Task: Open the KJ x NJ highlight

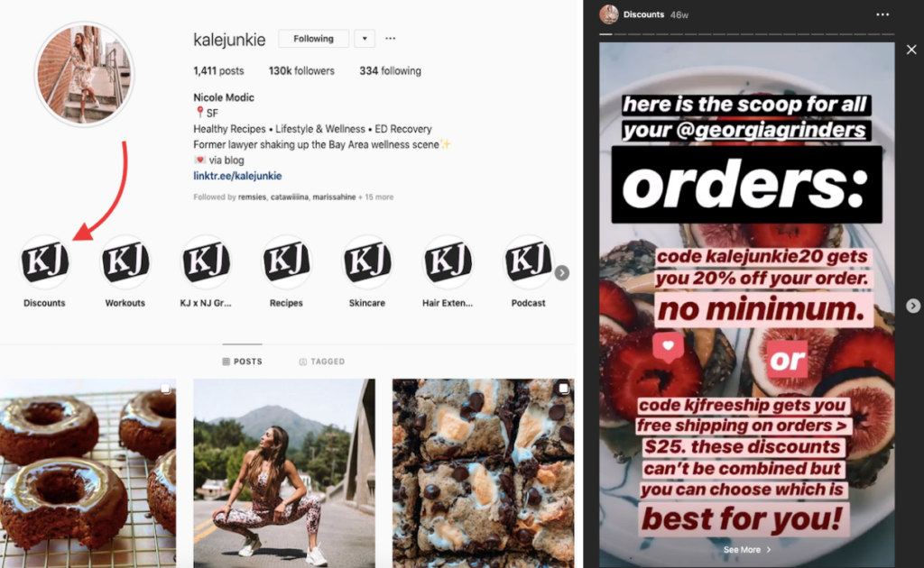Action: click(206, 262)
